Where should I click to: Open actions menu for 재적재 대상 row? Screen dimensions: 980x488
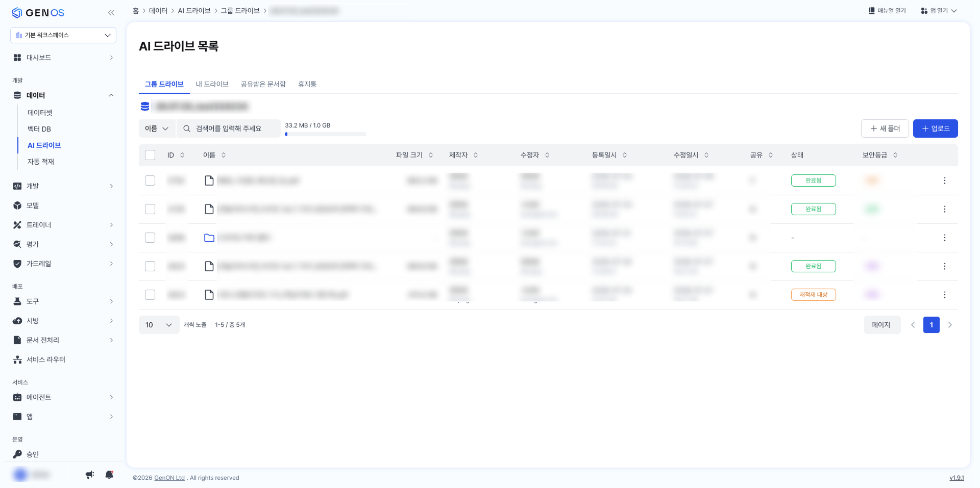(x=945, y=295)
